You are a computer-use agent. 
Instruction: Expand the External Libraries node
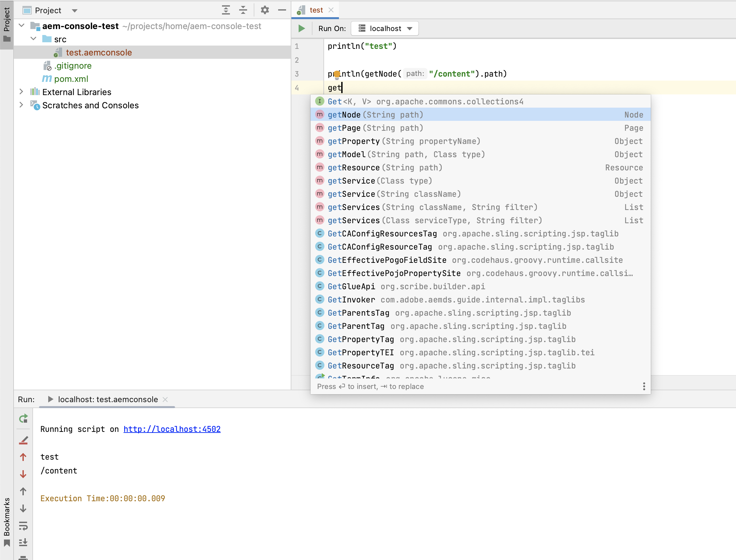point(21,92)
